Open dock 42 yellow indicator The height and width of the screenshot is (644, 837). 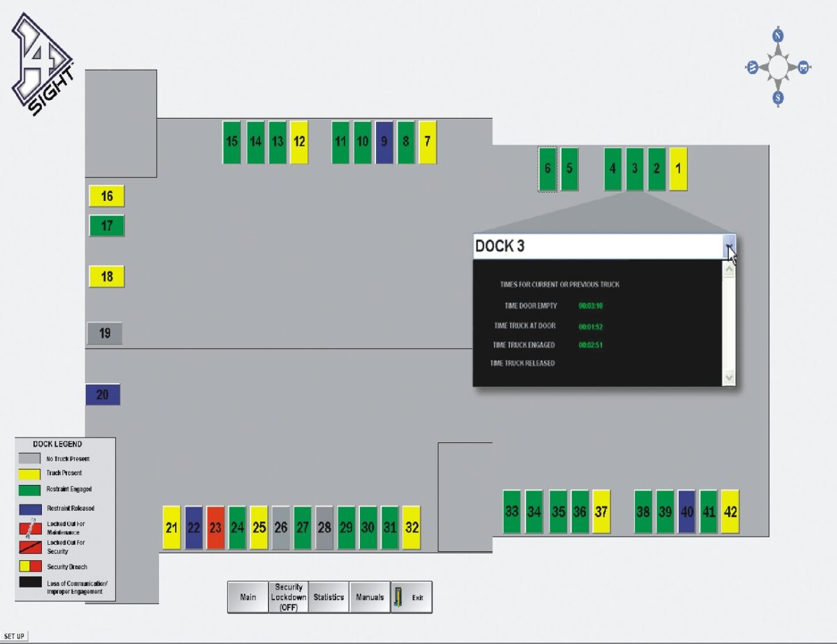730,511
